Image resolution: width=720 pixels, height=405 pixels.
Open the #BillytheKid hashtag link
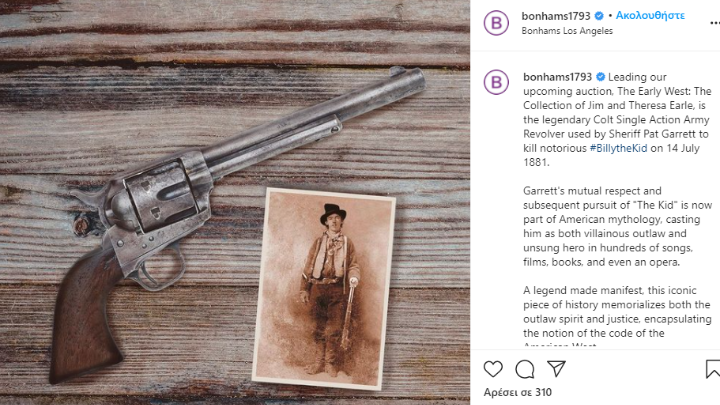618,148
